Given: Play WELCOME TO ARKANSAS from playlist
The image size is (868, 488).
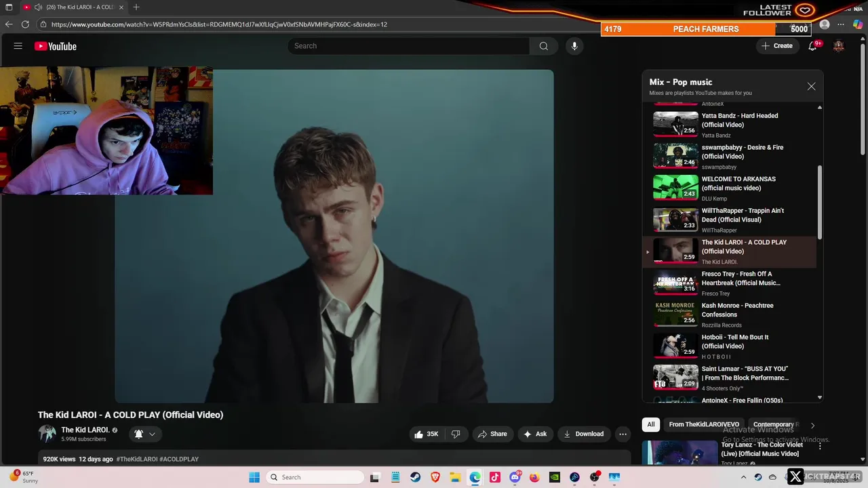Looking at the screenshot, I should 729,188.
